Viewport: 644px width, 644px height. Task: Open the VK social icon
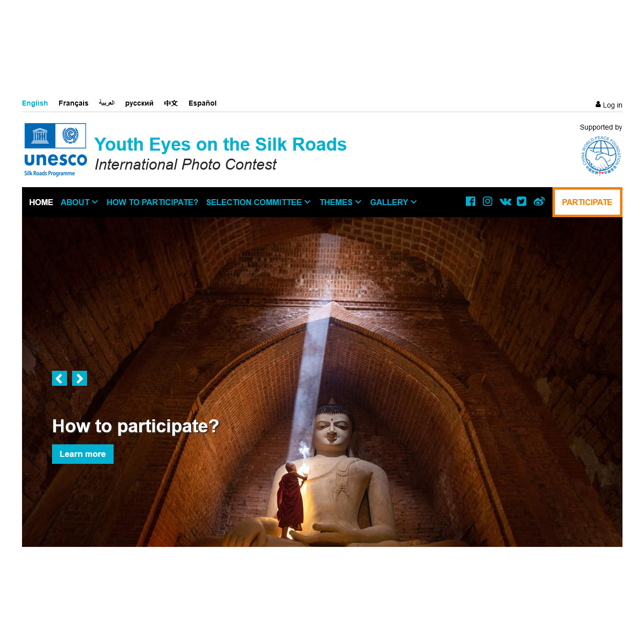click(x=505, y=202)
